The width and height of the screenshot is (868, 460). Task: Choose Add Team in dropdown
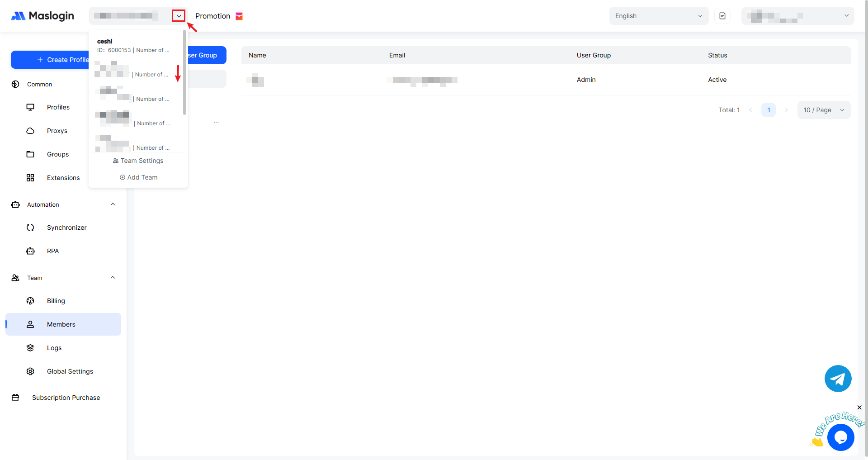point(138,177)
